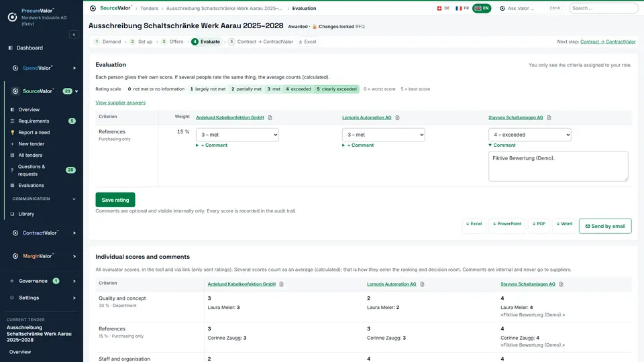Click the Library icon in sidebar
The image size is (644, 362).
(12, 214)
